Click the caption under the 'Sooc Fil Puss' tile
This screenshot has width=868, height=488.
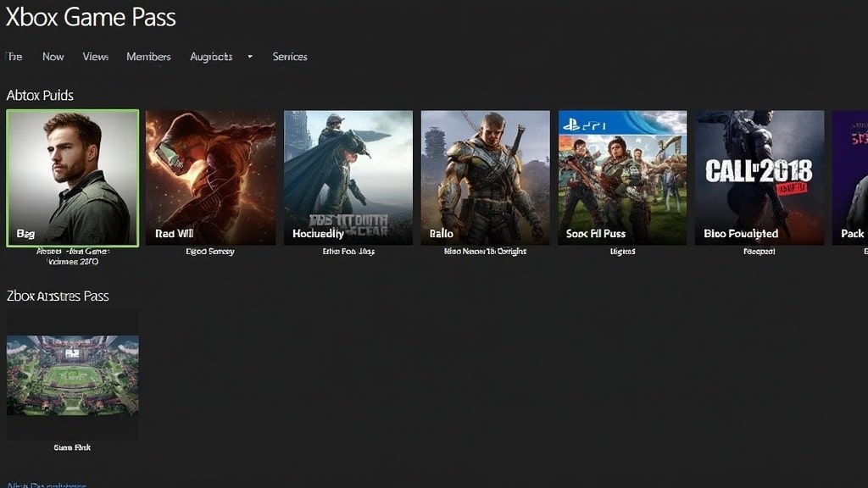(622, 251)
